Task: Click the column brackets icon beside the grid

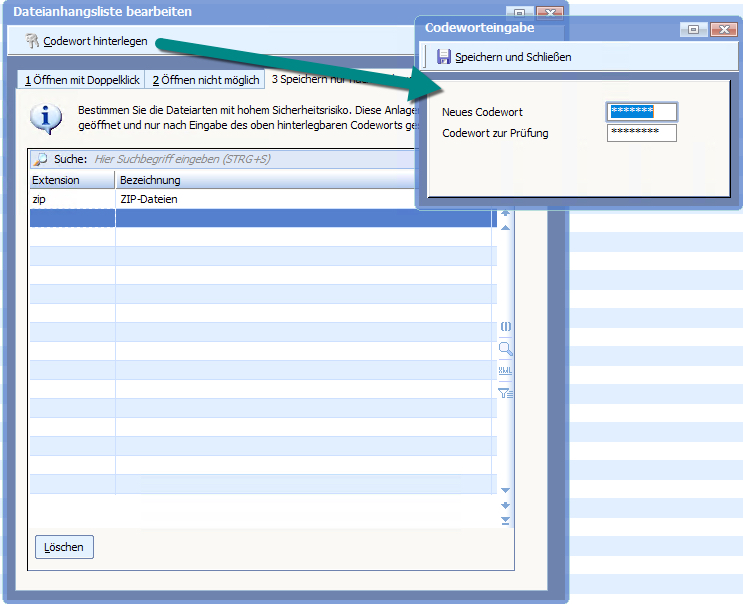Action: (506, 327)
